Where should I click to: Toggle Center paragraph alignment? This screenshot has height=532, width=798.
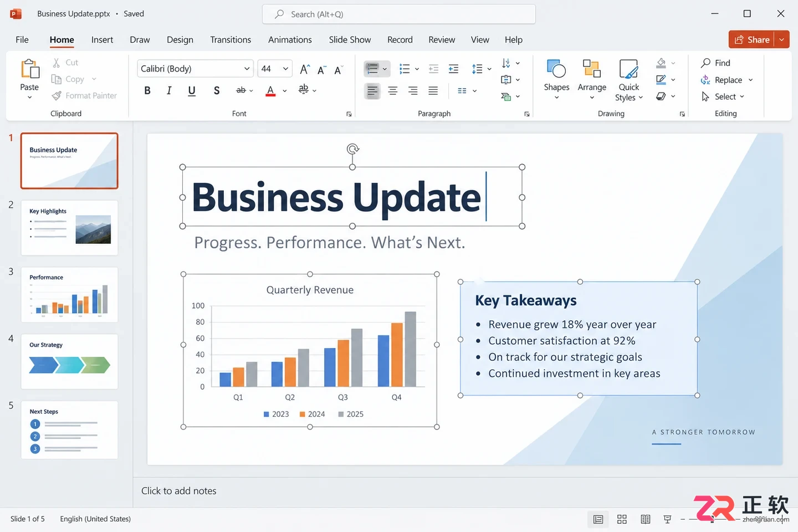pyautogui.click(x=393, y=90)
